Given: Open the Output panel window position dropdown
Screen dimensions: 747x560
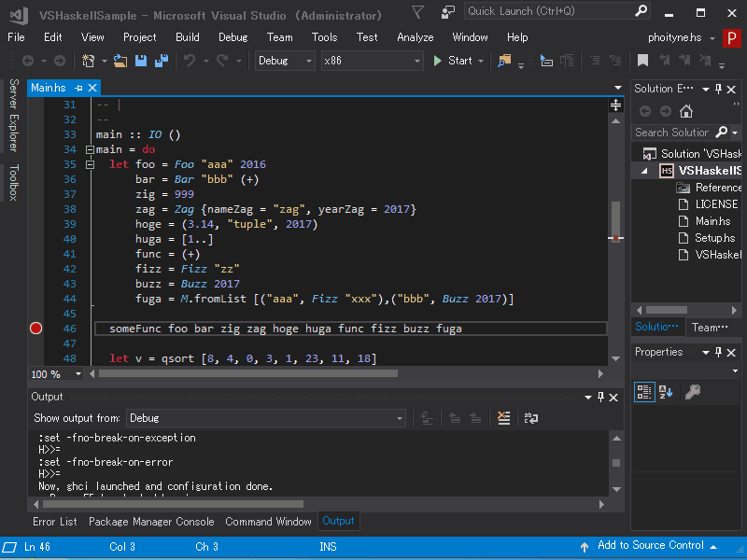Looking at the screenshot, I should [x=588, y=398].
